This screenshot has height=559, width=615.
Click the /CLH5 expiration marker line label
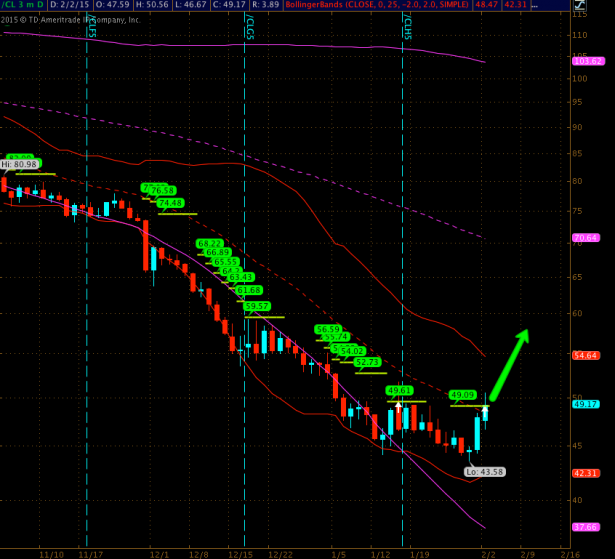point(406,27)
